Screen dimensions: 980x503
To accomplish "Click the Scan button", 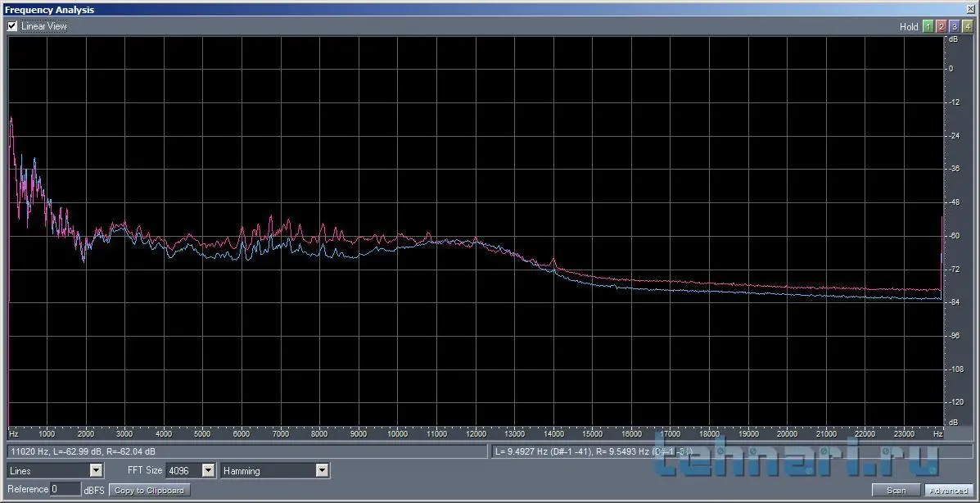I will [896, 490].
